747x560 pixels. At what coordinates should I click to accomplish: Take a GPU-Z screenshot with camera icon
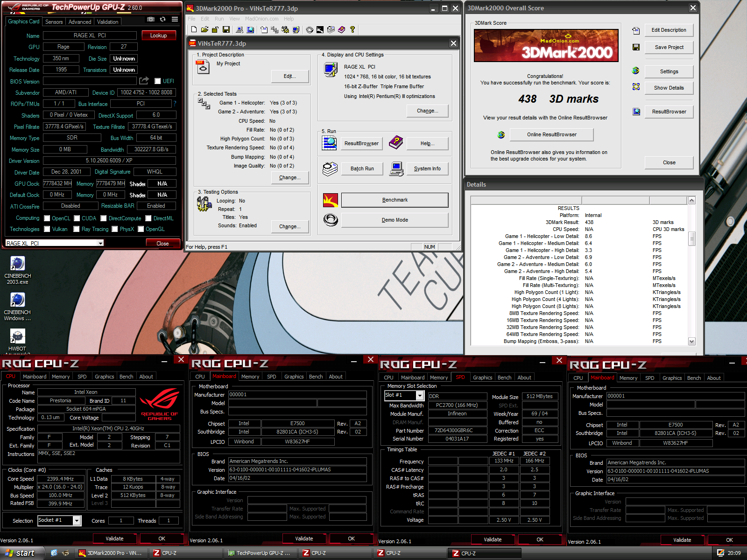(x=151, y=19)
